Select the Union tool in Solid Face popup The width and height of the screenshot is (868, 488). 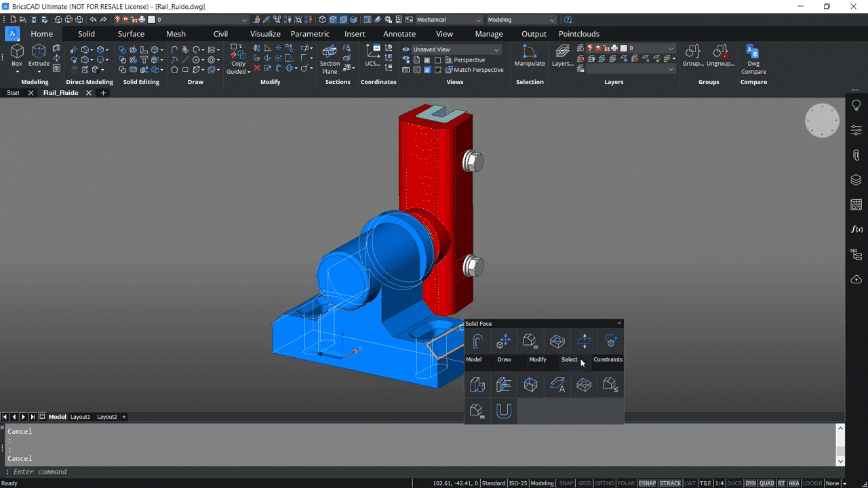tap(504, 411)
